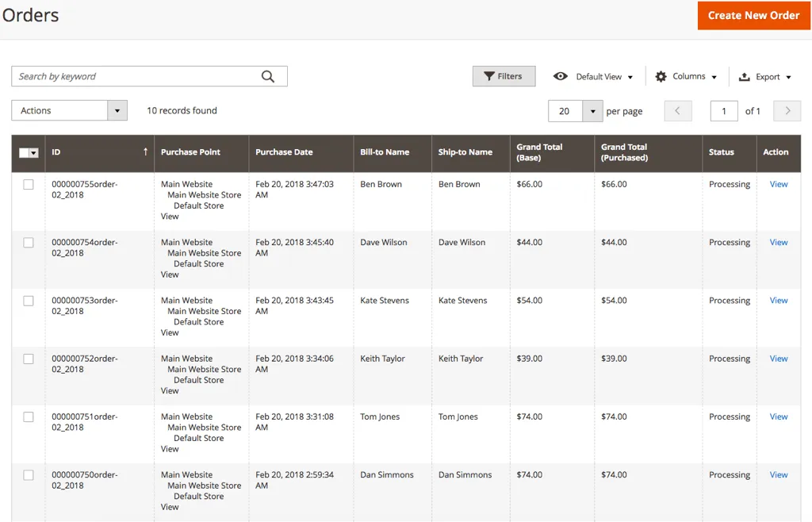Click the page number input box
Image resolution: width=812 pixels, height=522 pixels.
(x=723, y=111)
